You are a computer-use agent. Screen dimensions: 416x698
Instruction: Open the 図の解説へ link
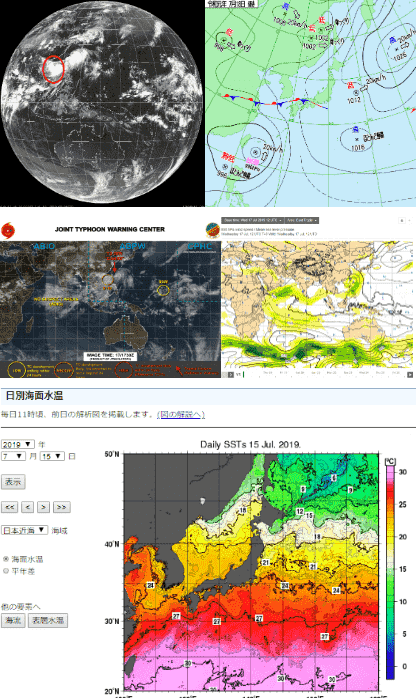coord(181,414)
